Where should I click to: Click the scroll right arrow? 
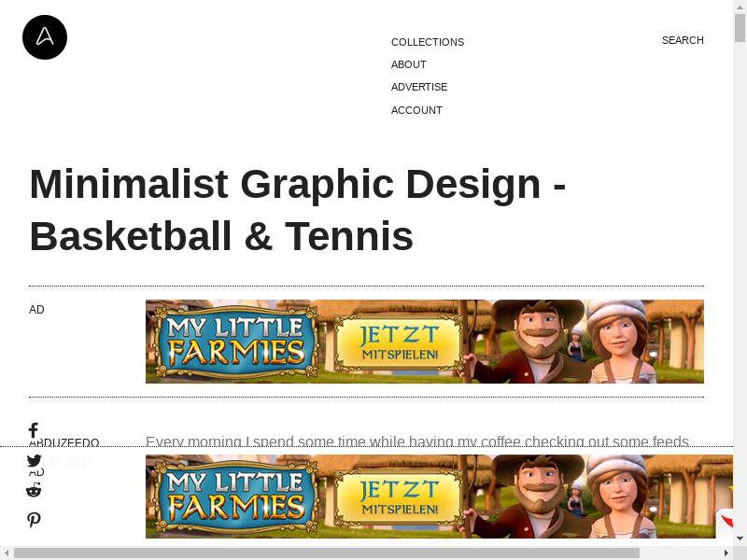tap(726, 553)
